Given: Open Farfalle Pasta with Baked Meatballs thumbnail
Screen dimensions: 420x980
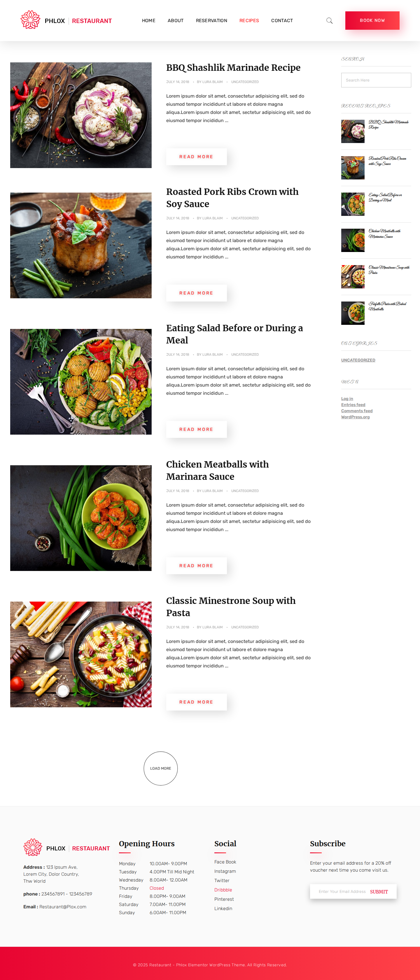Looking at the screenshot, I should coord(353,313).
